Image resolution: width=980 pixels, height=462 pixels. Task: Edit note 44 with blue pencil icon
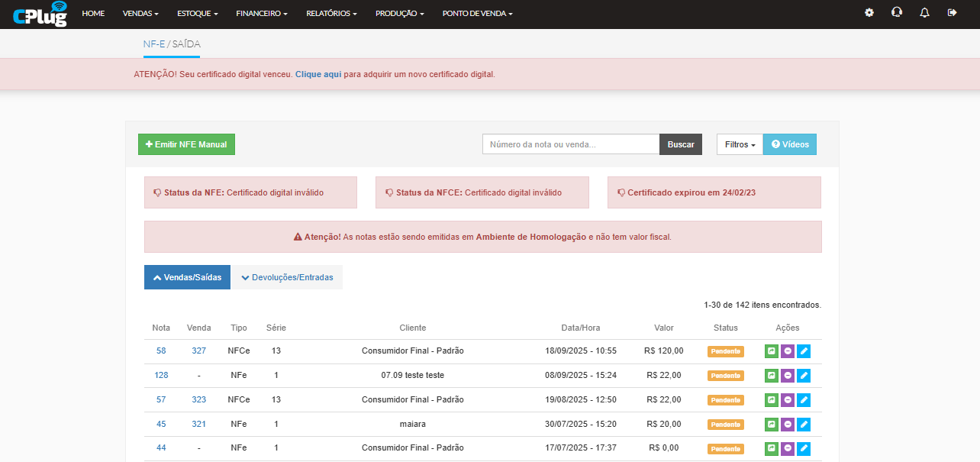pos(804,448)
